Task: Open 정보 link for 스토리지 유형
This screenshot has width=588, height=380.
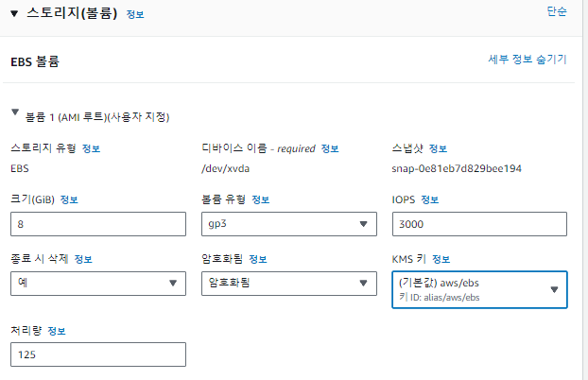Action: click(91, 148)
